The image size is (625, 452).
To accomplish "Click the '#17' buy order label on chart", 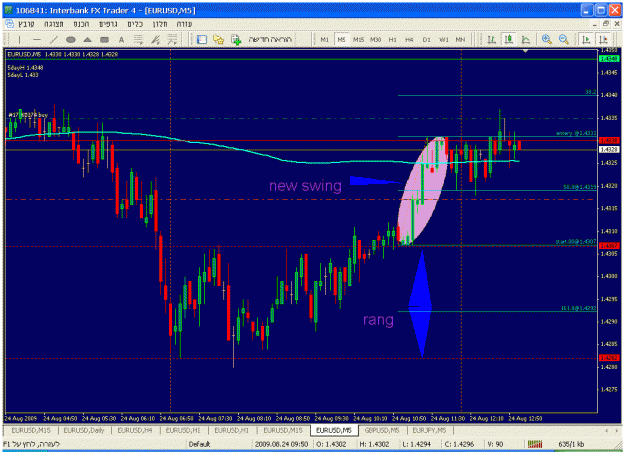I will (x=28, y=115).
